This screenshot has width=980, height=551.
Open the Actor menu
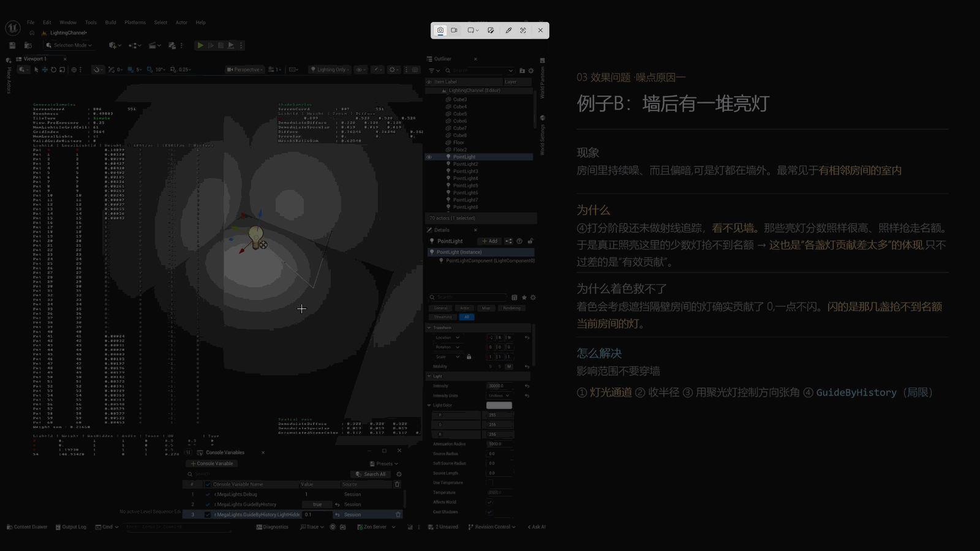click(x=181, y=23)
